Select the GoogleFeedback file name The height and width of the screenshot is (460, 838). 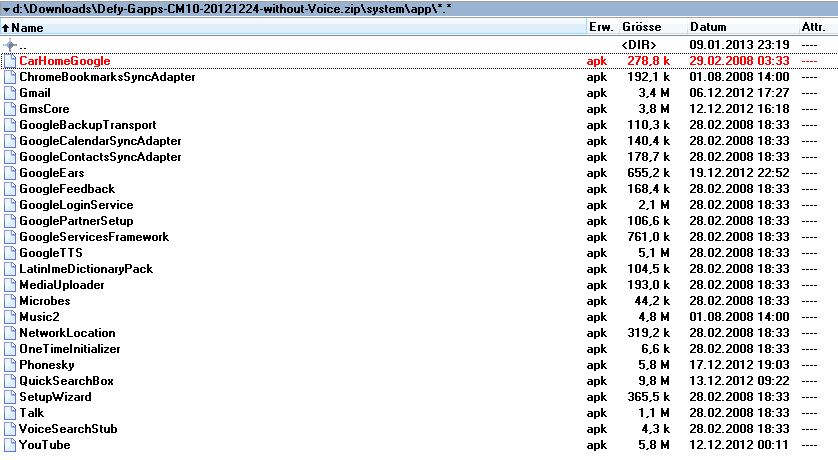tap(67, 189)
